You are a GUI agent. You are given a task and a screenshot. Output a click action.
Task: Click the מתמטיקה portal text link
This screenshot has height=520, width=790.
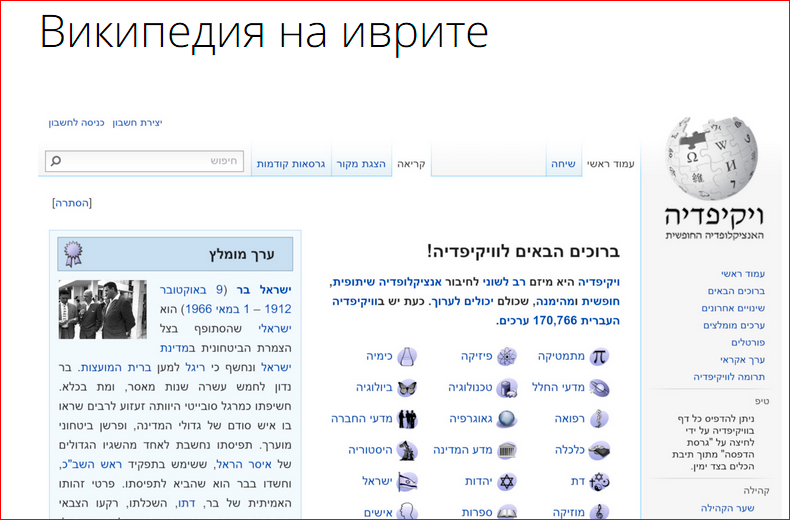(x=561, y=356)
